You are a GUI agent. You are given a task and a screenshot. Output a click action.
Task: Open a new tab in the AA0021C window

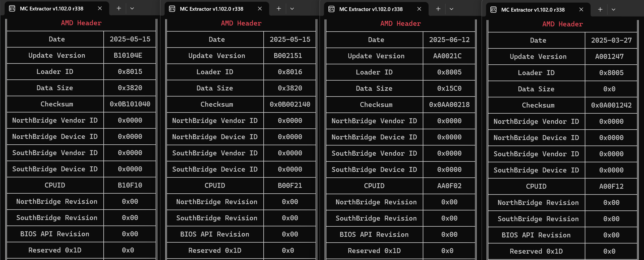click(438, 9)
